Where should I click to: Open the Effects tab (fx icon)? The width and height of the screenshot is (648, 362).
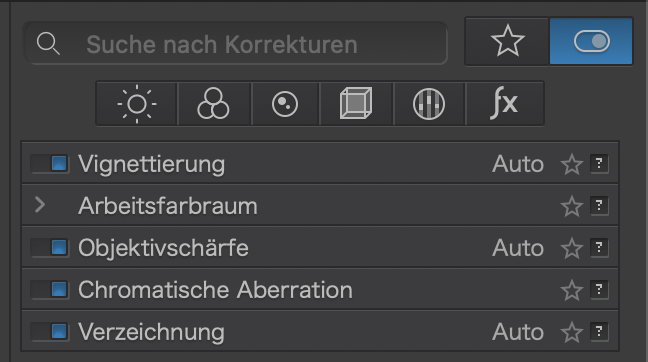point(504,104)
